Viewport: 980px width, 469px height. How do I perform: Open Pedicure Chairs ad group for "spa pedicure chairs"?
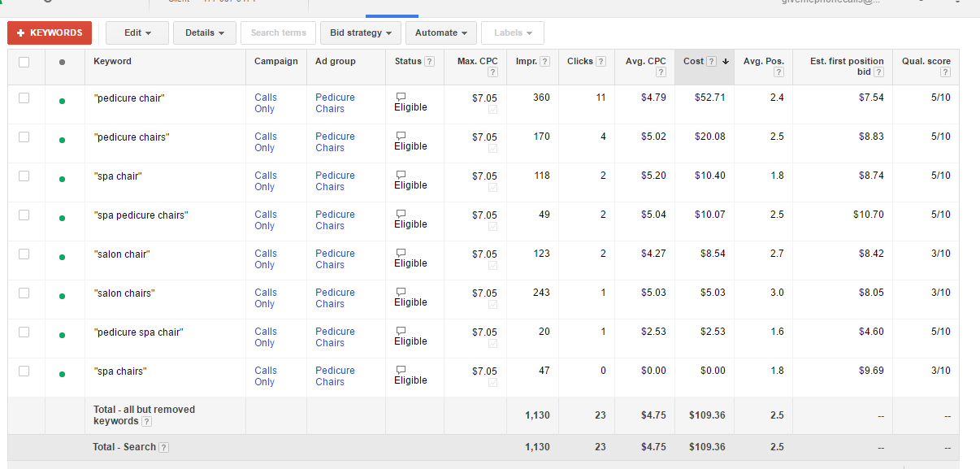point(335,219)
